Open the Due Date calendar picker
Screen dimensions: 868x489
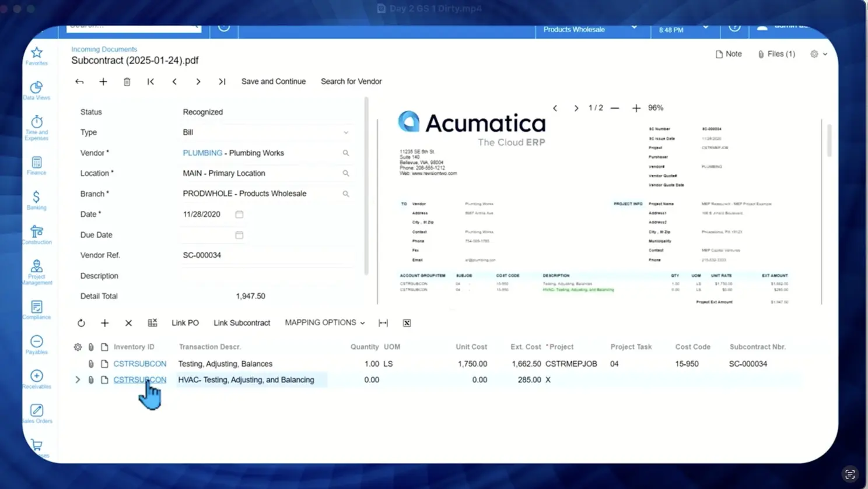tap(239, 235)
